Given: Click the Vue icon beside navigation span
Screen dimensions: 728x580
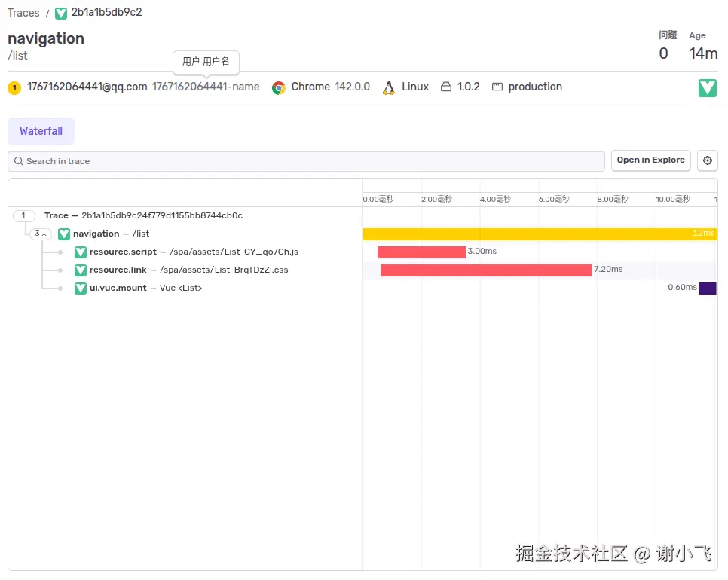Looking at the screenshot, I should 63,234.
